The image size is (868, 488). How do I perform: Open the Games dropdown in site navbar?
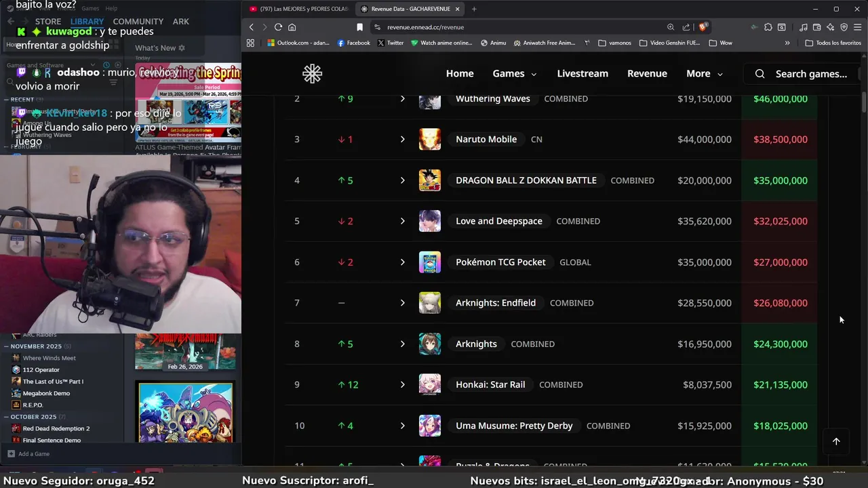point(515,74)
